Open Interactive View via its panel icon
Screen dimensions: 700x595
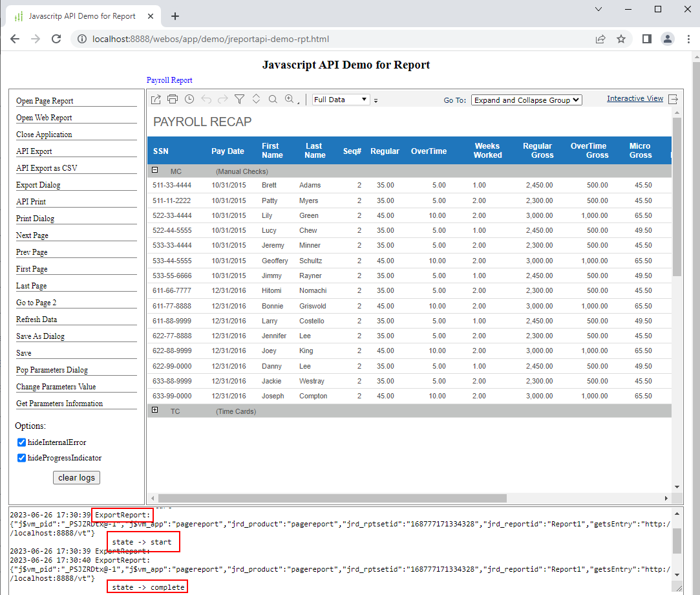click(673, 99)
